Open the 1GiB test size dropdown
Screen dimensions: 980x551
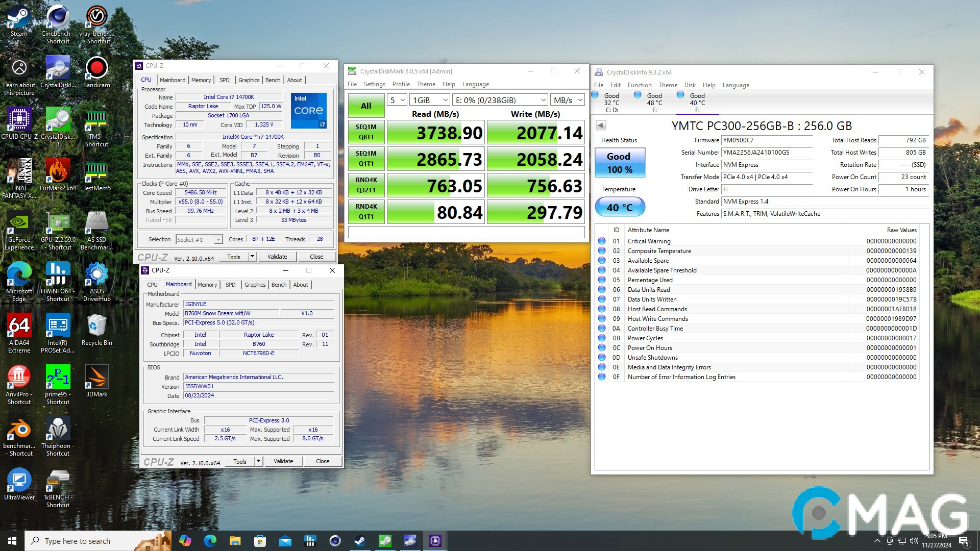[429, 99]
